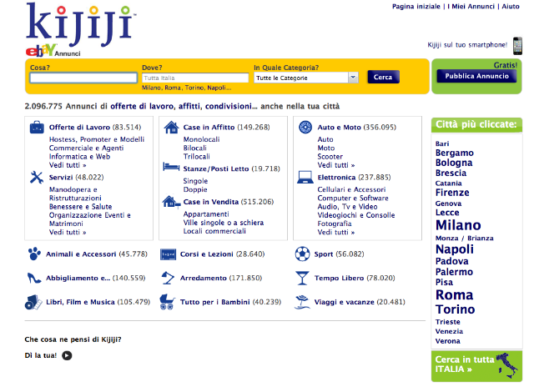Click the Dì la tua! feedback link

41,355
